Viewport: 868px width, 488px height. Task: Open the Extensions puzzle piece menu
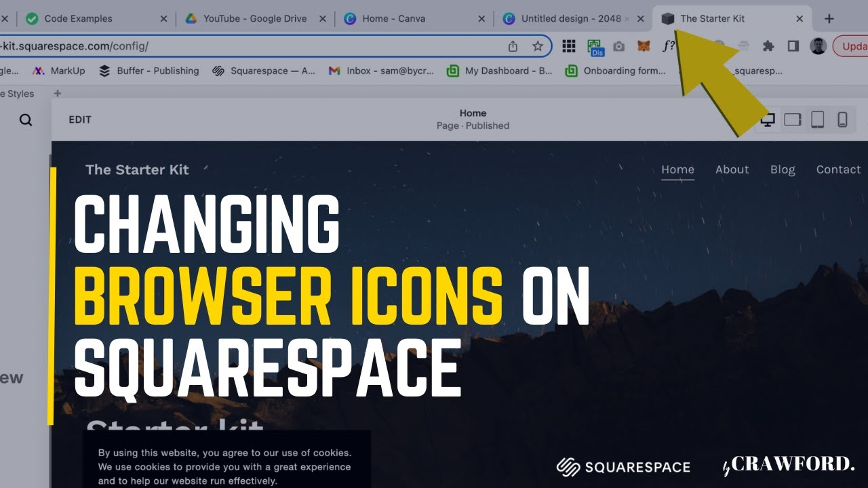tap(768, 46)
